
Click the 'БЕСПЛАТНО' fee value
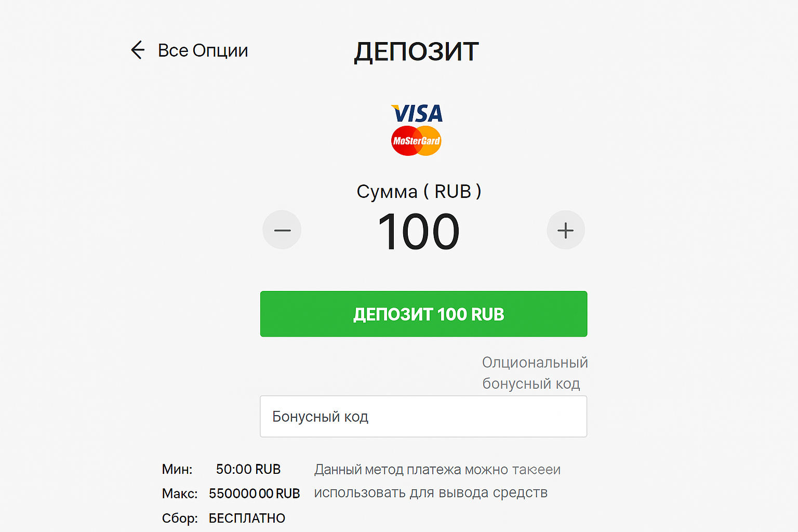pos(247,518)
